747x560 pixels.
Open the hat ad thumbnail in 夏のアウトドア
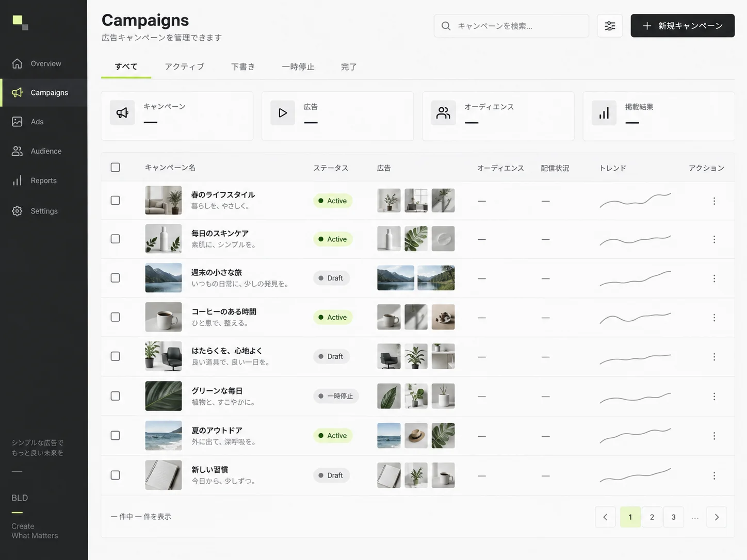[x=416, y=436]
